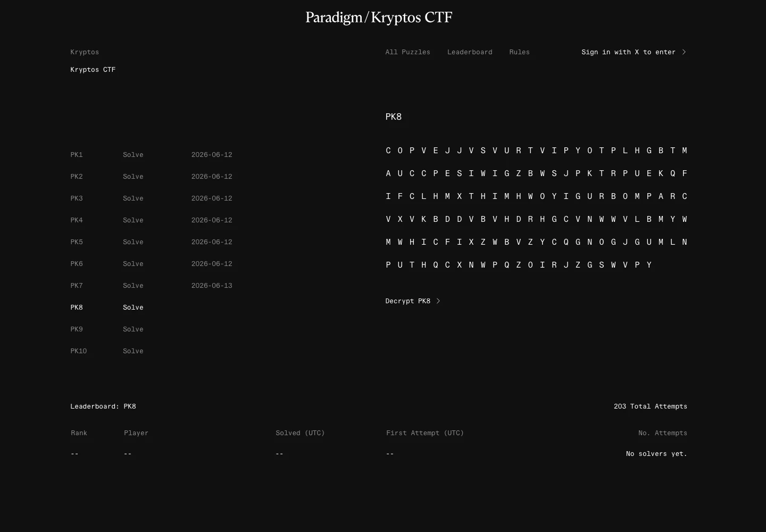
Task: Click the No solvers yet message
Action: tap(656, 454)
